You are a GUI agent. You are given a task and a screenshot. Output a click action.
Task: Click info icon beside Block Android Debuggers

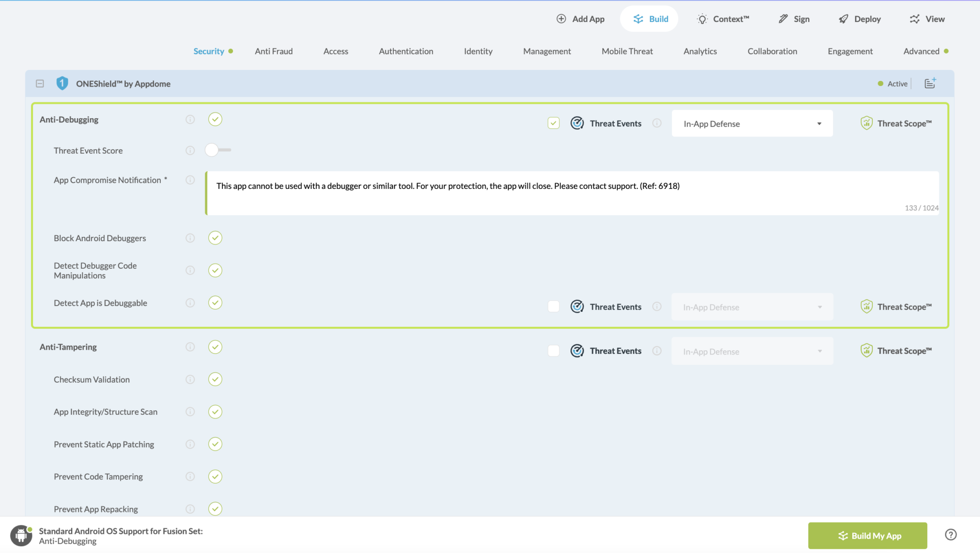point(190,238)
